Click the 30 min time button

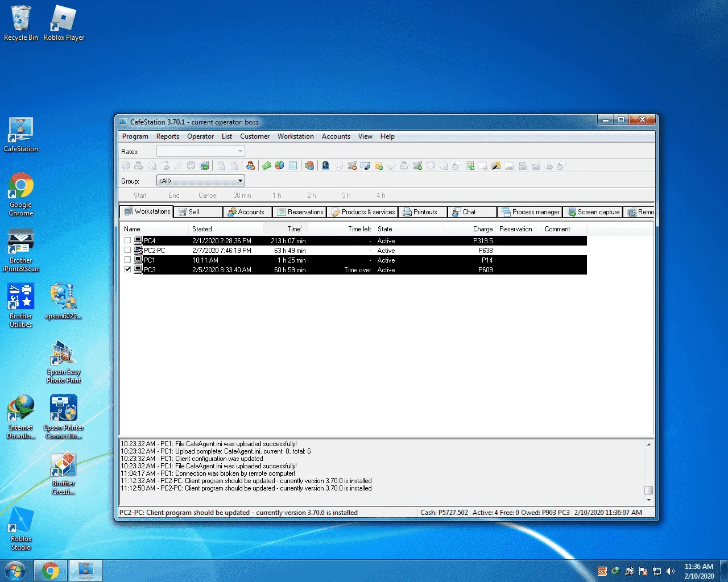242,196
